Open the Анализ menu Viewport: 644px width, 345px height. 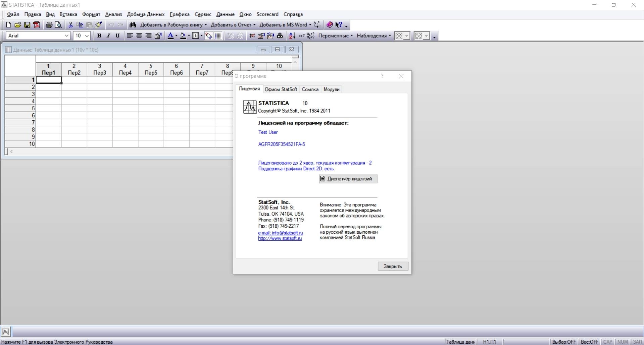pos(113,14)
